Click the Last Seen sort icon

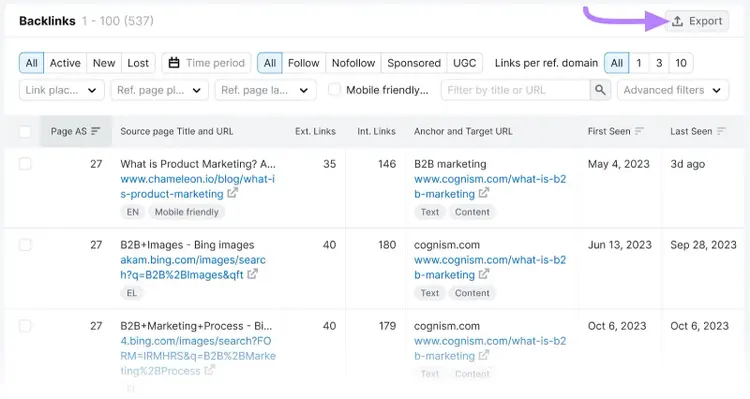721,131
